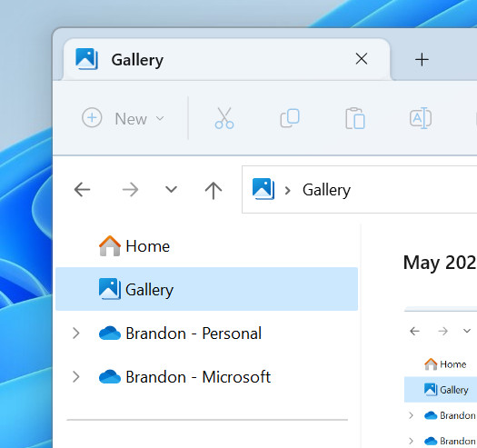Open the screenshot thumbnail in gallery
The width and height of the screenshot is (477, 448).
(x=440, y=377)
